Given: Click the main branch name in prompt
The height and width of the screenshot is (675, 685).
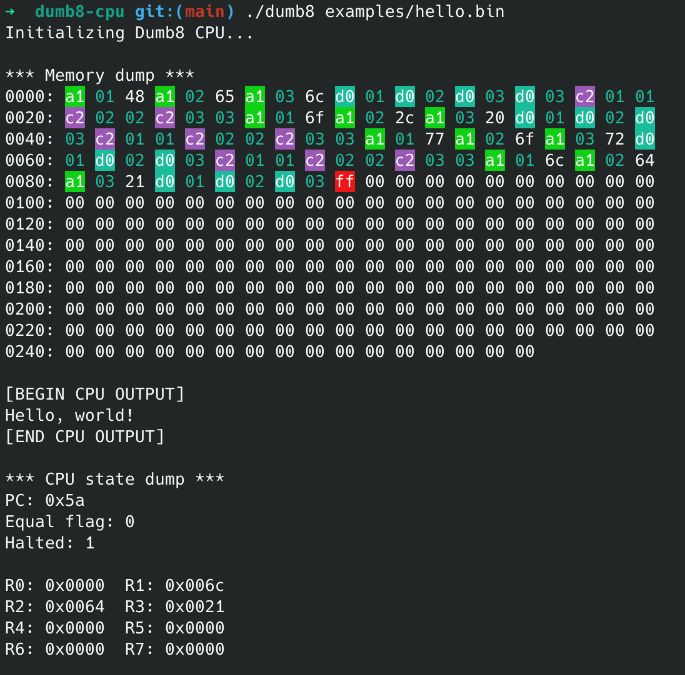Looking at the screenshot, I should click(x=204, y=12).
